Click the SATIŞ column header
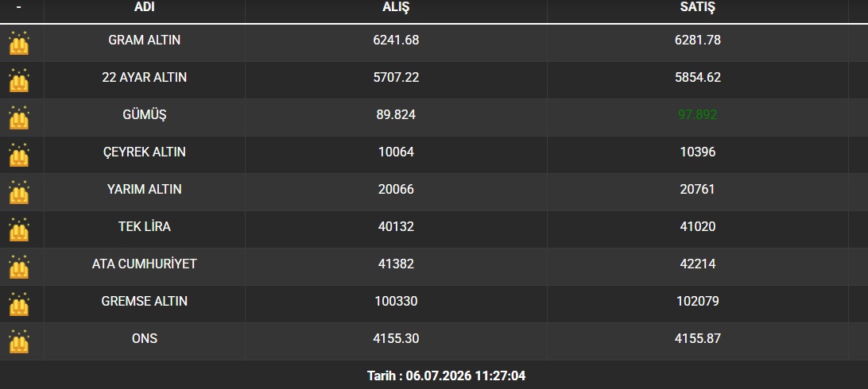 pos(698,7)
